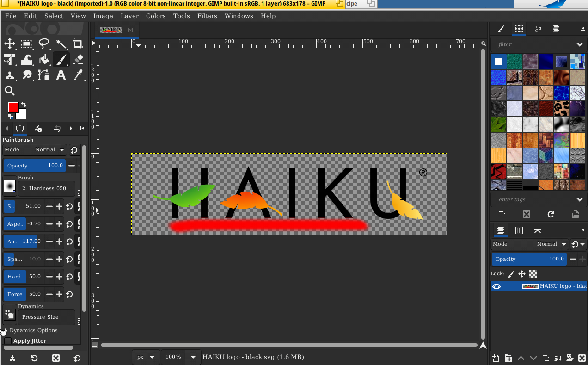Select the Free Select lasso tool
Screen dimensions: 588x365
(44, 44)
